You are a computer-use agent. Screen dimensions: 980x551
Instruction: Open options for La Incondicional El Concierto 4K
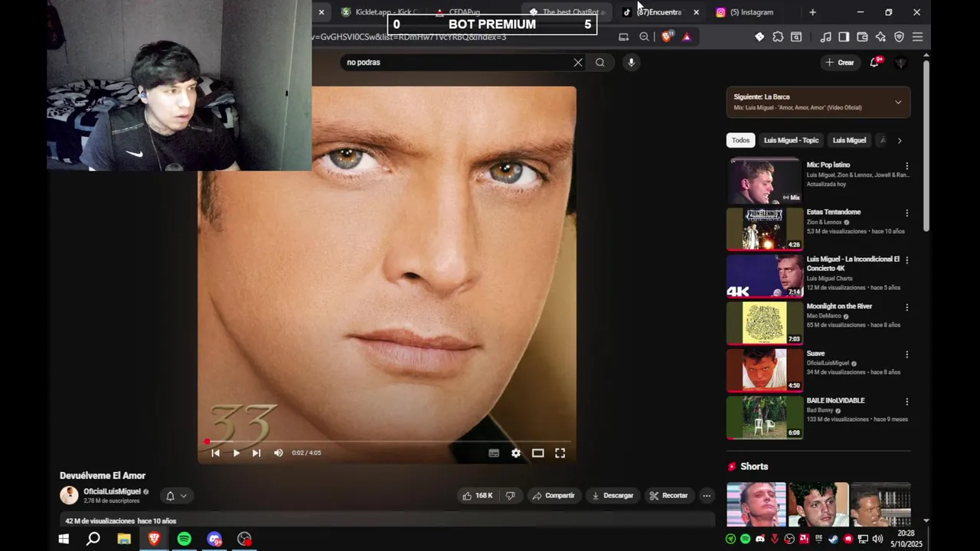click(907, 259)
